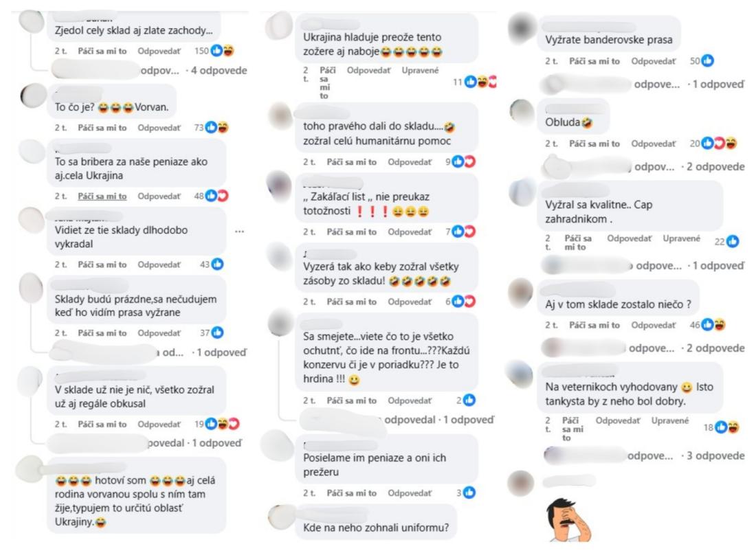Like 'To sa bribera za naše peniaze' via Páči sa mi to
This screenshot has width=756, height=553.
click(x=102, y=196)
